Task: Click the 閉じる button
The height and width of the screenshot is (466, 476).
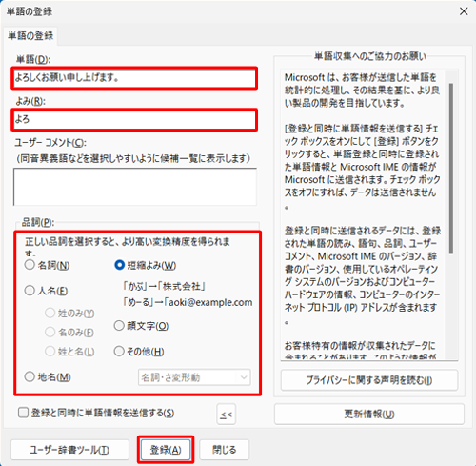Action: [225, 450]
